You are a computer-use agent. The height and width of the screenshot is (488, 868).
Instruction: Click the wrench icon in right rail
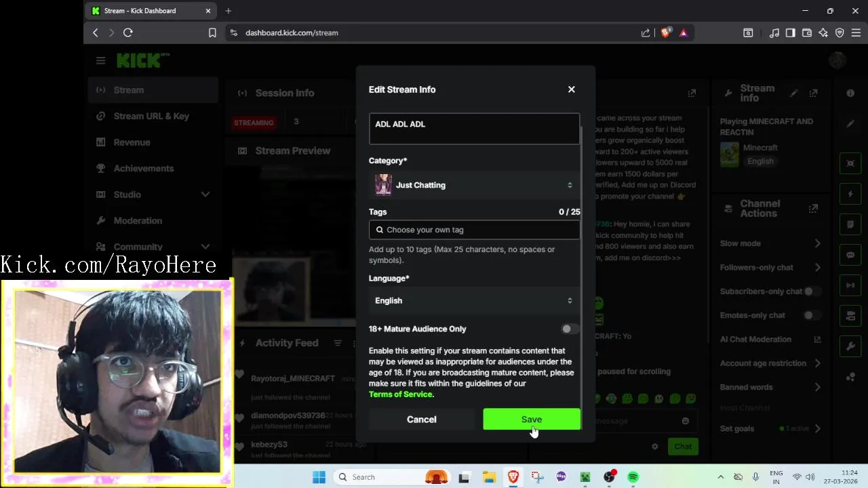[x=850, y=346]
